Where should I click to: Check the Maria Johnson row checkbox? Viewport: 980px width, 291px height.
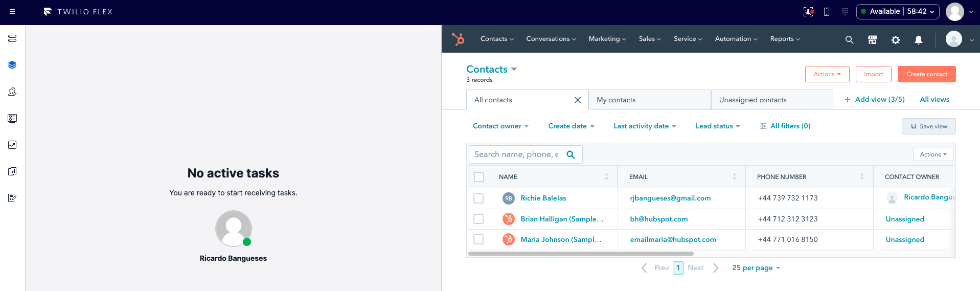(478, 239)
